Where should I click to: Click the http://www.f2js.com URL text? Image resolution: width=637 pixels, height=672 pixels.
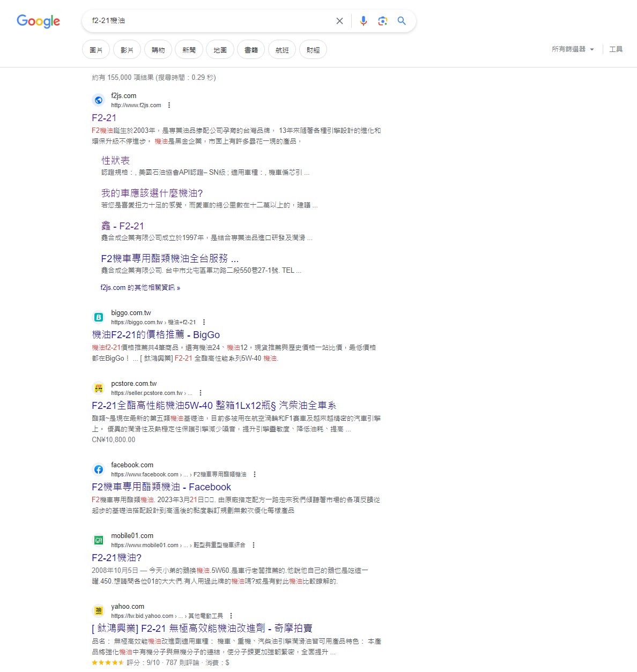coord(136,105)
